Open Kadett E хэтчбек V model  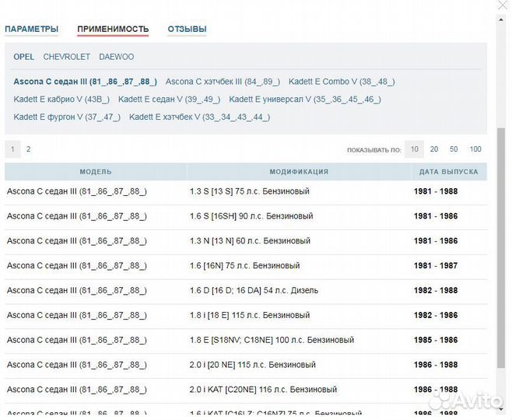(x=199, y=117)
